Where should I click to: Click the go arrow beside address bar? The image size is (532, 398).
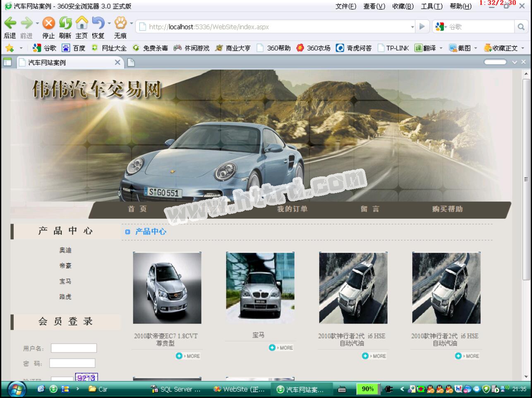(x=422, y=27)
